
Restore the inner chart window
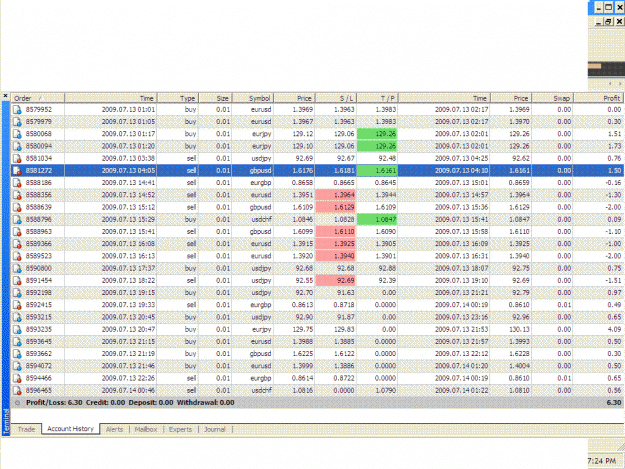tap(608, 22)
